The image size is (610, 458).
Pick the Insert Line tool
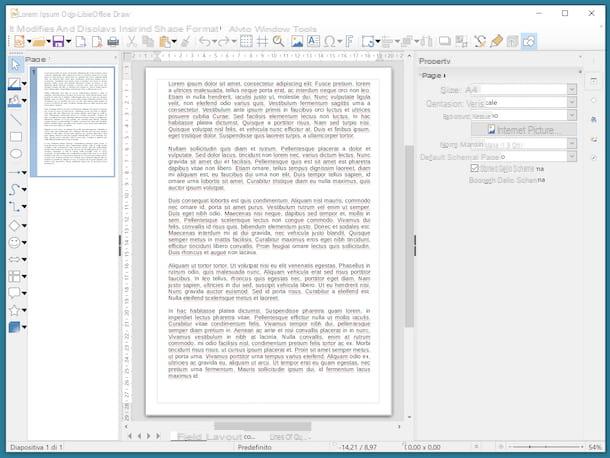[16, 120]
